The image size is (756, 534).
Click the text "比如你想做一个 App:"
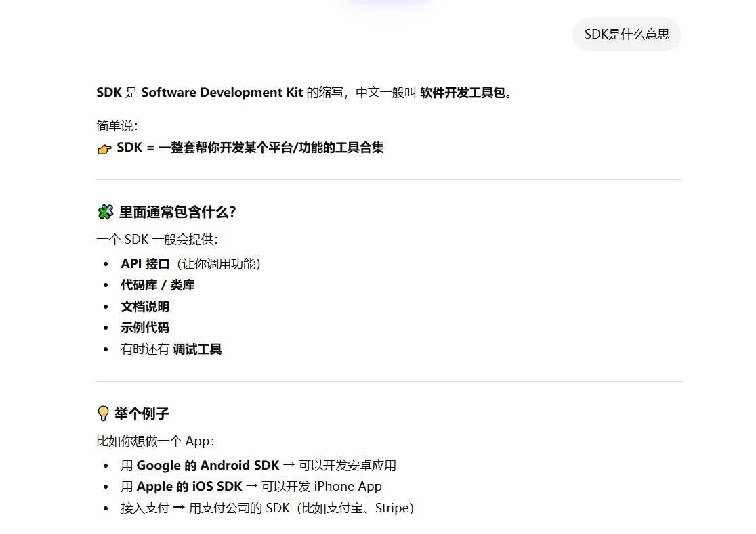(x=155, y=441)
